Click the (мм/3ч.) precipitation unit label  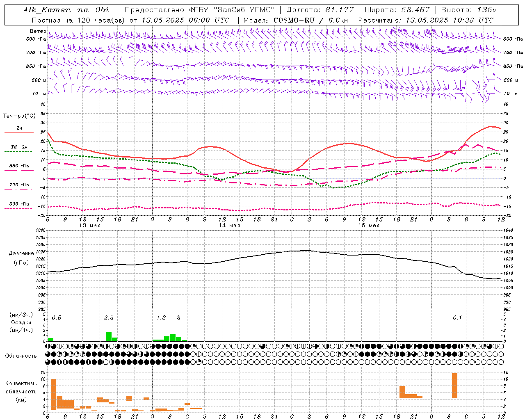21,315
